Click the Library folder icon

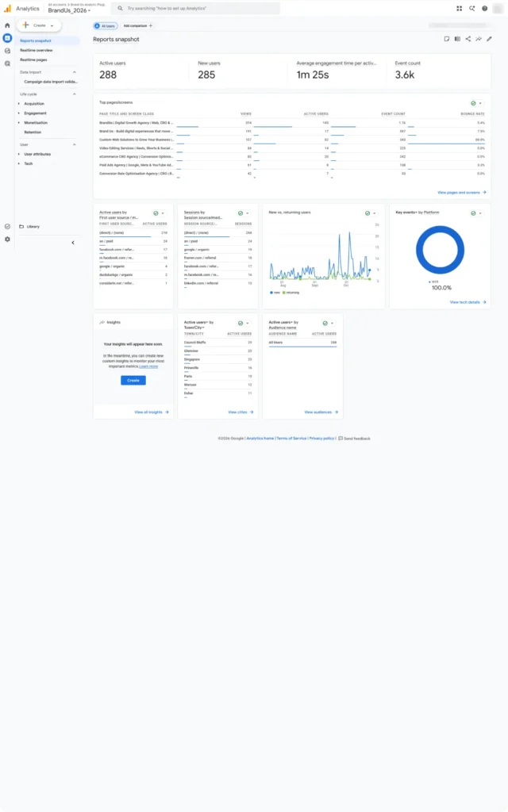21,226
